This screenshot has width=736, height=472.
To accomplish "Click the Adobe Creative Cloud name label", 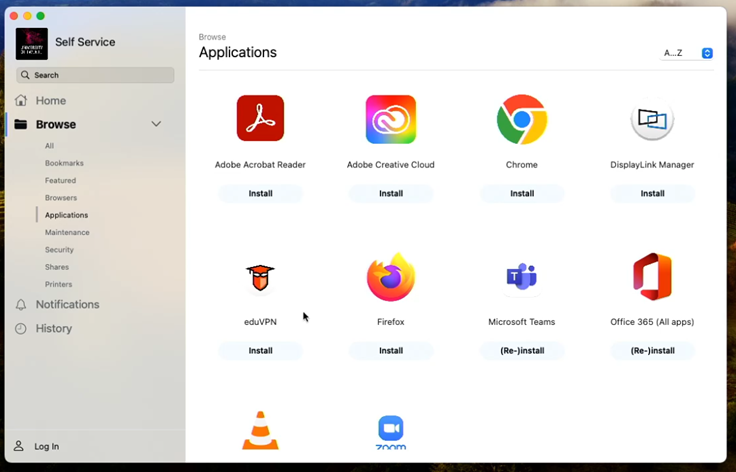I will [391, 165].
